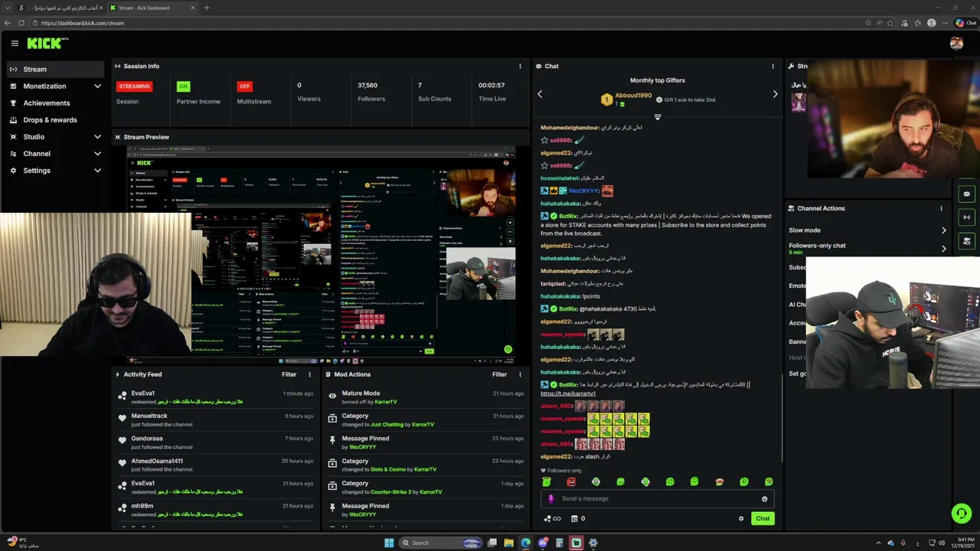Insert the last heart-eyes emote
Viewport: 980px width, 551px height.
769,482
